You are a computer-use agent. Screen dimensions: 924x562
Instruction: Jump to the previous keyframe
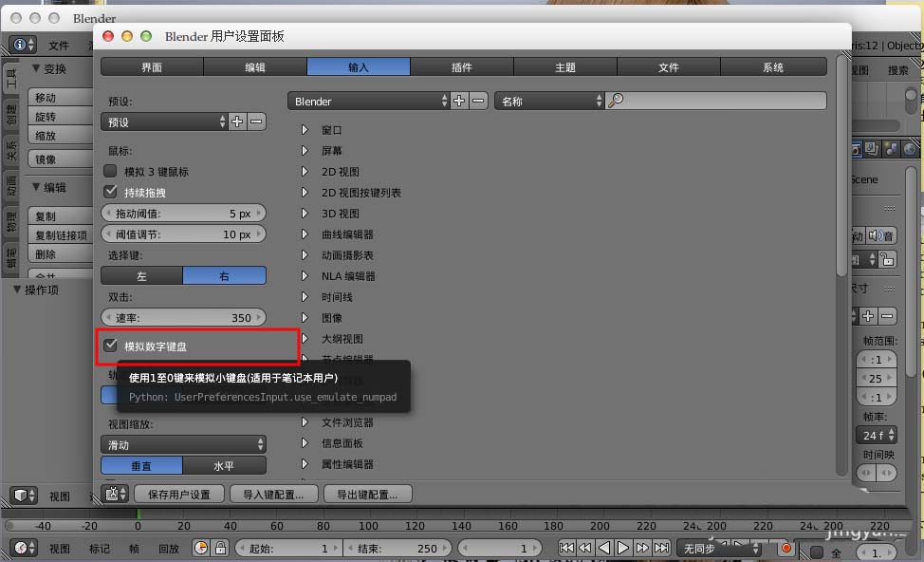coord(585,548)
